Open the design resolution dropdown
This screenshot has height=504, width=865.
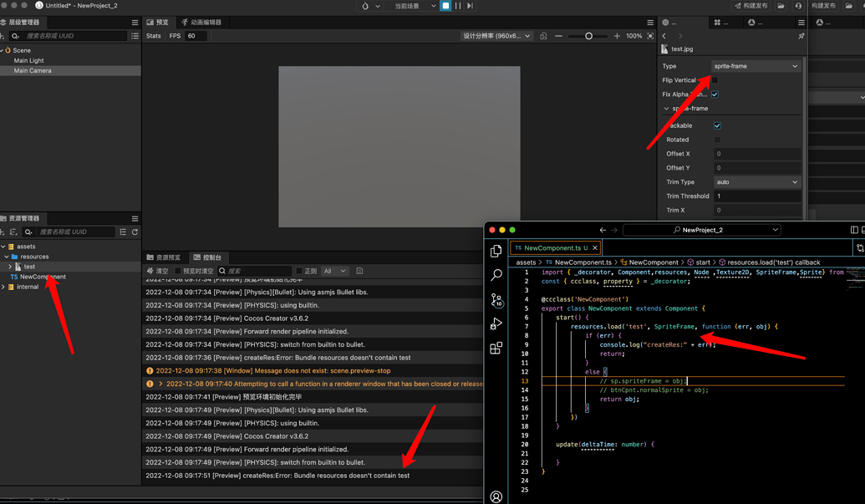tap(496, 36)
